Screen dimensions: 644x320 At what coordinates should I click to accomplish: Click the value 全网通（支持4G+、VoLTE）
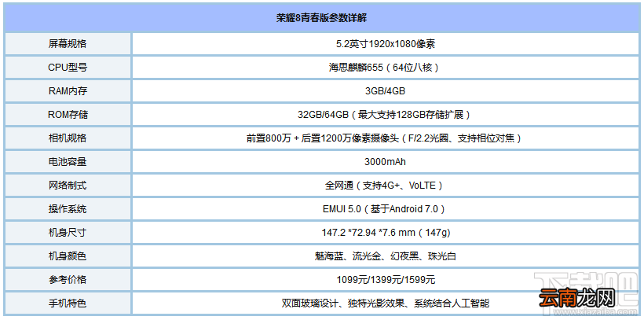[x=386, y=186]
